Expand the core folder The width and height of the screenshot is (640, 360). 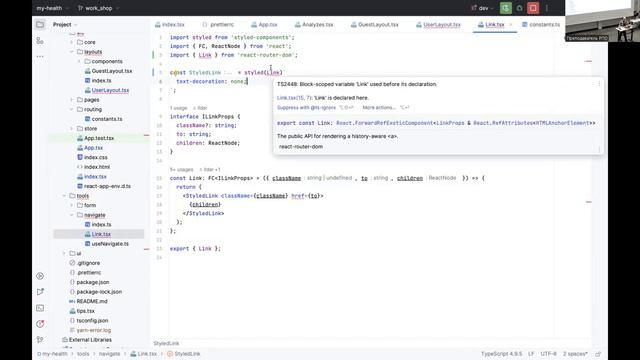[72, 42]
